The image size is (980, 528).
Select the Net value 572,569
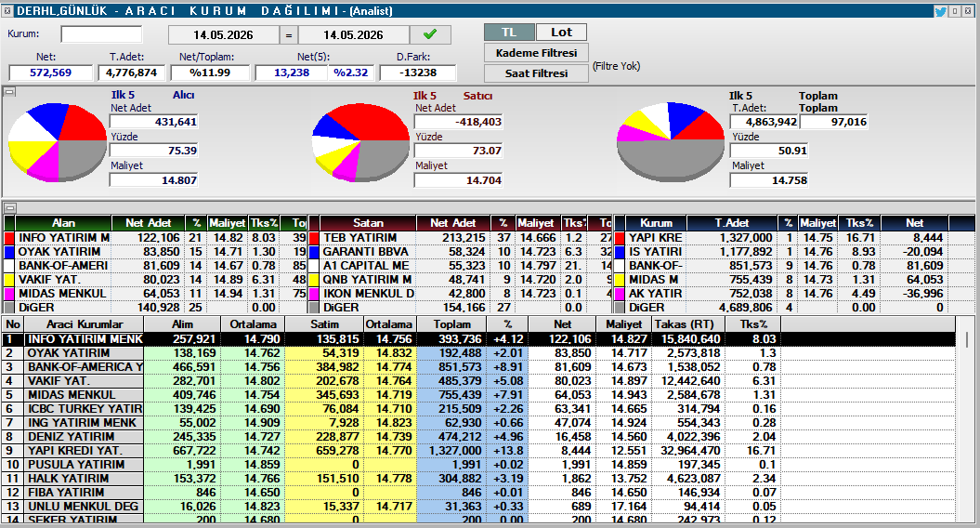(50, 73)
